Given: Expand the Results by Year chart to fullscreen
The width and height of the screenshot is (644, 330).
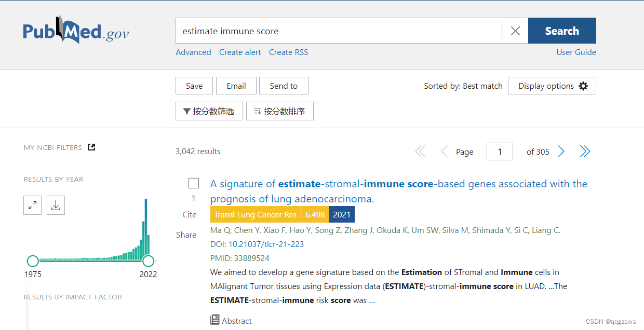Looking at the screenshot, I should [32, 205].
